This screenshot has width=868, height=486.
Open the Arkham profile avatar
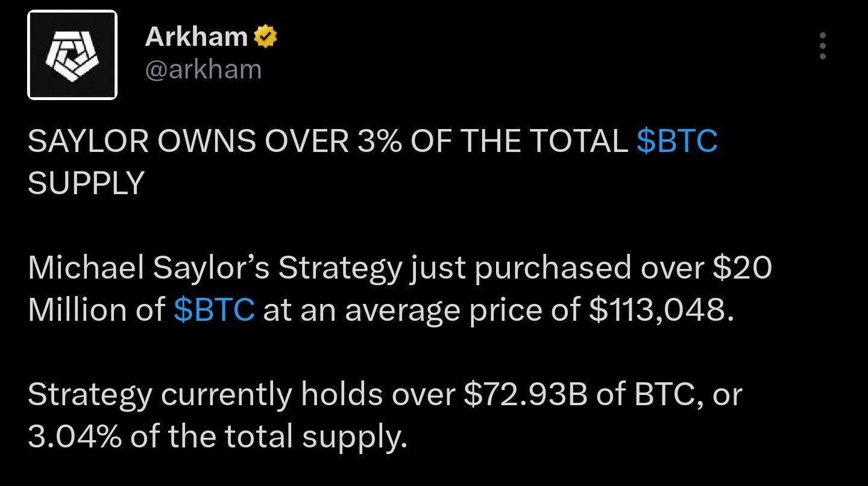(72, 54)
